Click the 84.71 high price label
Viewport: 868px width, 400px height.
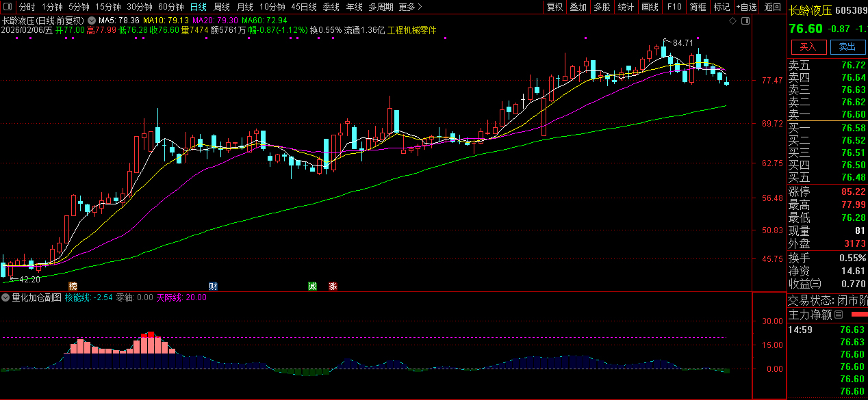click(x=682, y=42)
